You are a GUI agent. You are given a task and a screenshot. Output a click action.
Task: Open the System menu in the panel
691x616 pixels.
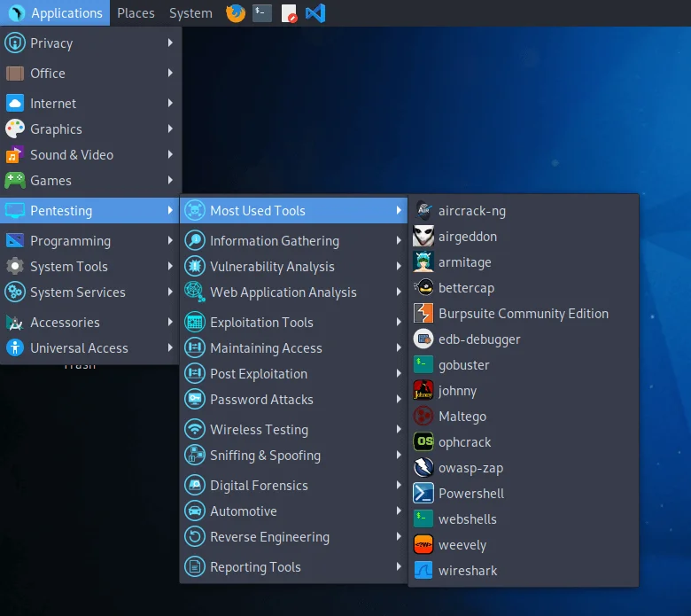pos(190,13)
